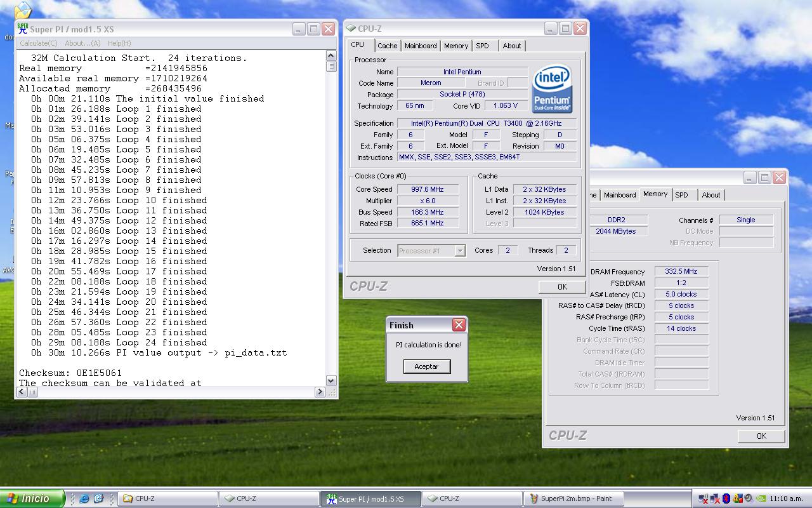Switch to the Memory tab in front CPU-Z

[456, 46]
